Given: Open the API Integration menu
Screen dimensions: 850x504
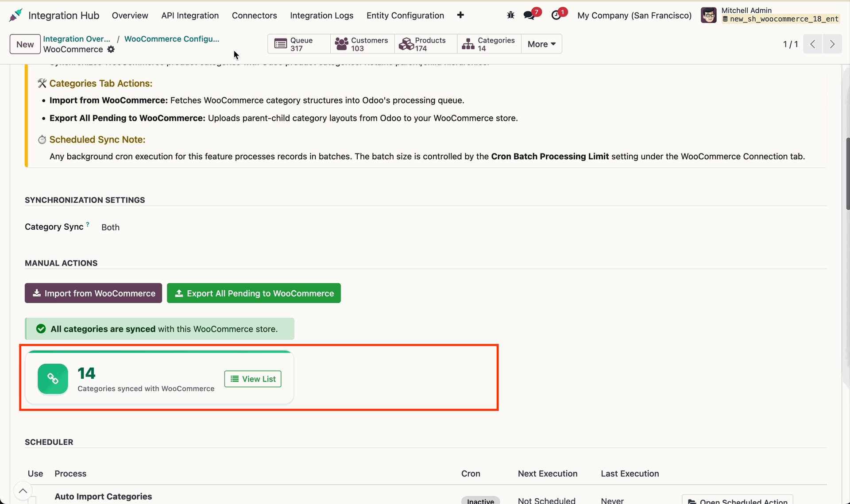Looking at the screenshot, I should [x=190, y=15].
